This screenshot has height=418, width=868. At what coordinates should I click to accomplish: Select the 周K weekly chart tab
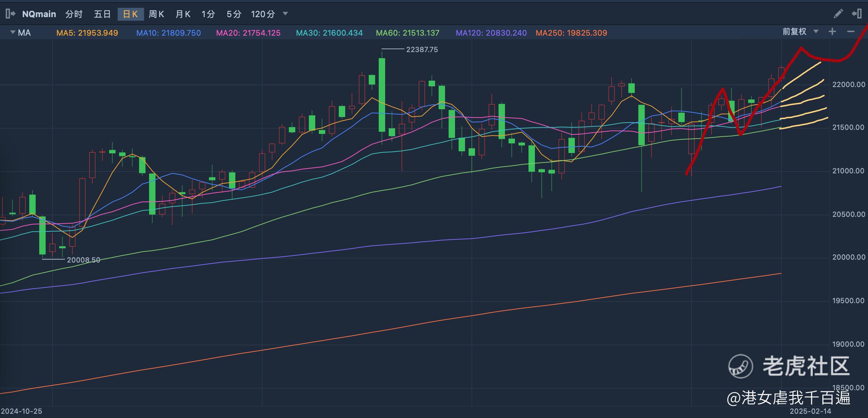[x=156, y=14]
